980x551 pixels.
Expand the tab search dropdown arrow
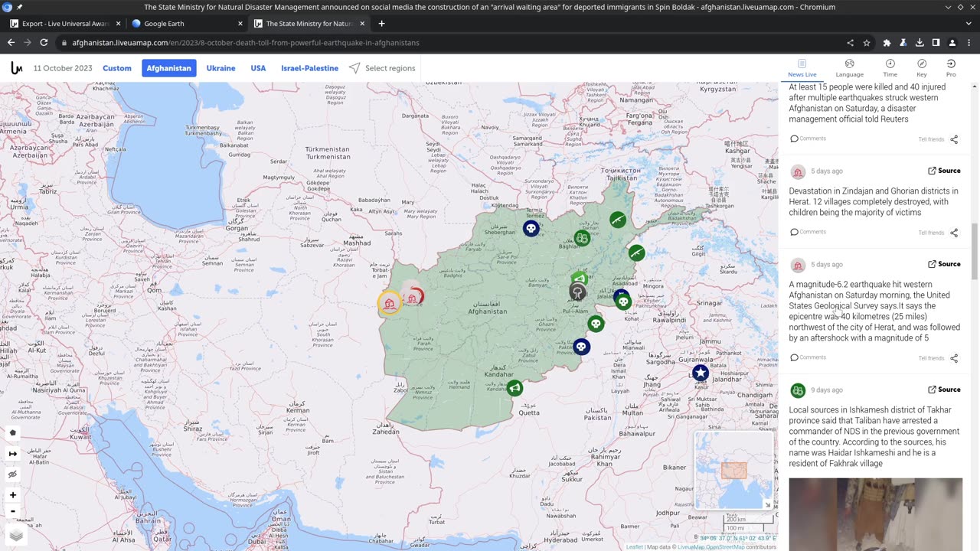tap(967, 24)
